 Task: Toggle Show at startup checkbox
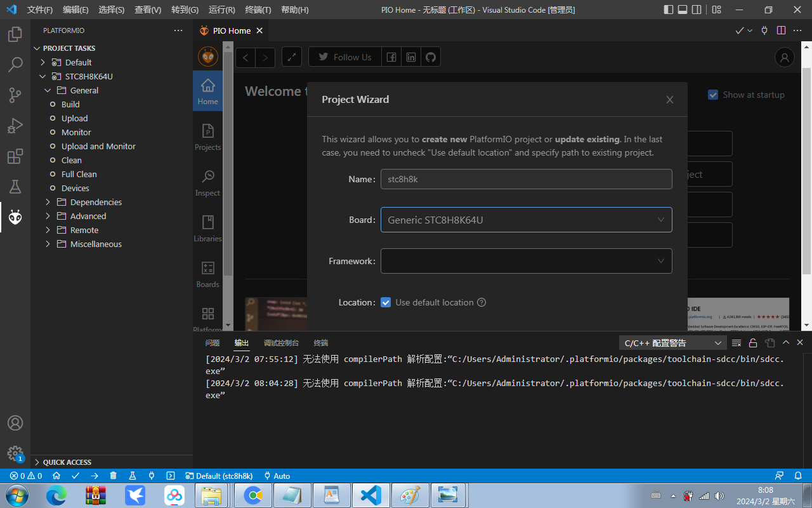[713, 95]
